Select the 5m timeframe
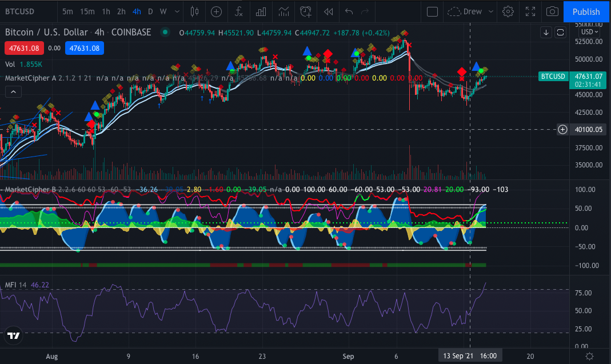 [67, 11]
